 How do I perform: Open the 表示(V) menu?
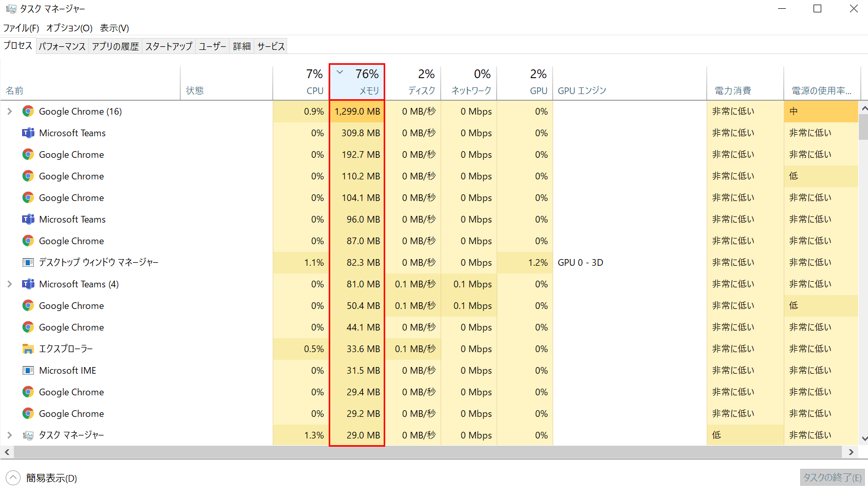coord(114,28)
